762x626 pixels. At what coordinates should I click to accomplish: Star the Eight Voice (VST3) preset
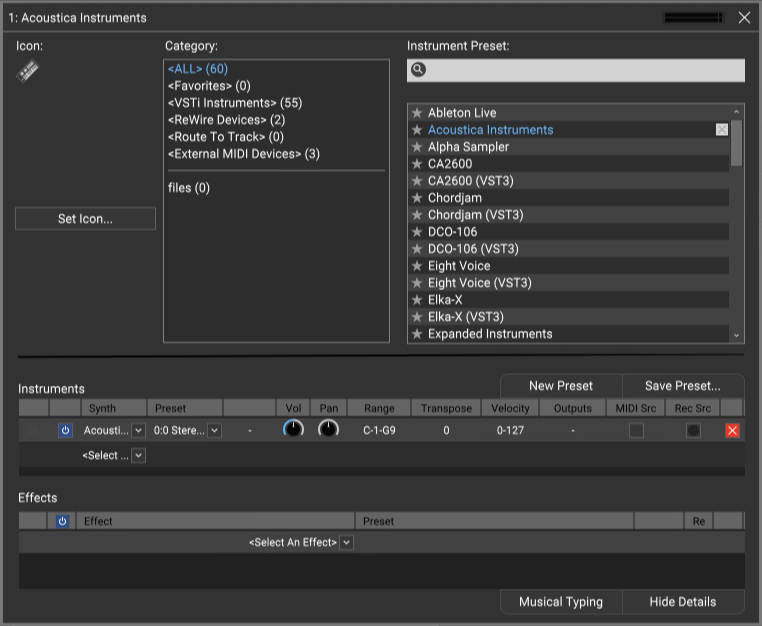tap(416, 283)
